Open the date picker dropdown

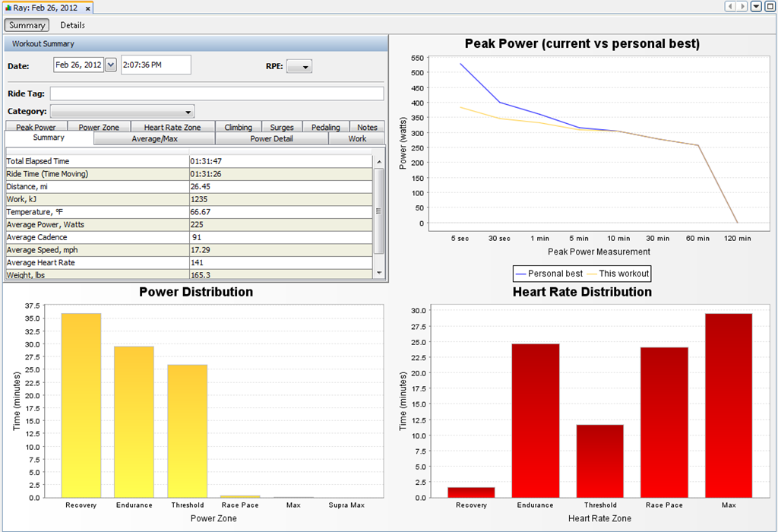111,65
